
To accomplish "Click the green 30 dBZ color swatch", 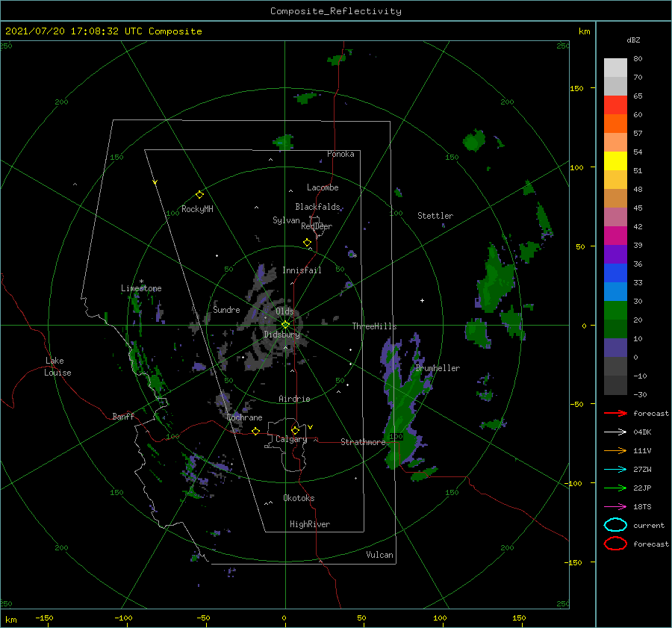I will [615, 311].
